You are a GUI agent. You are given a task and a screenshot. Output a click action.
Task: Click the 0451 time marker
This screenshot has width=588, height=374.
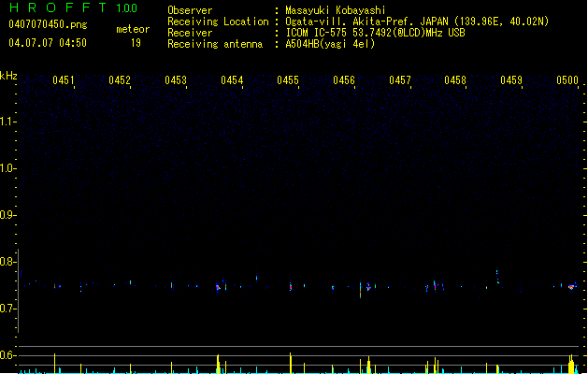64,80
